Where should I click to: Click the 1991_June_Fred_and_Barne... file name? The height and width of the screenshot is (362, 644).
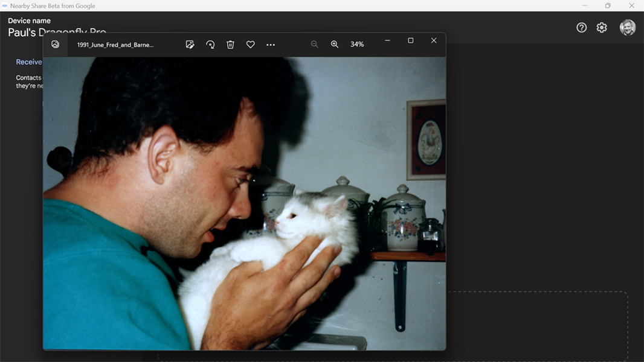click(115, 45)
